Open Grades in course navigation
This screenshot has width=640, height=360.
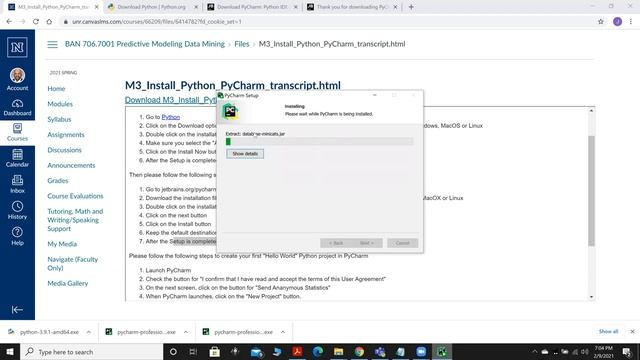58,180
